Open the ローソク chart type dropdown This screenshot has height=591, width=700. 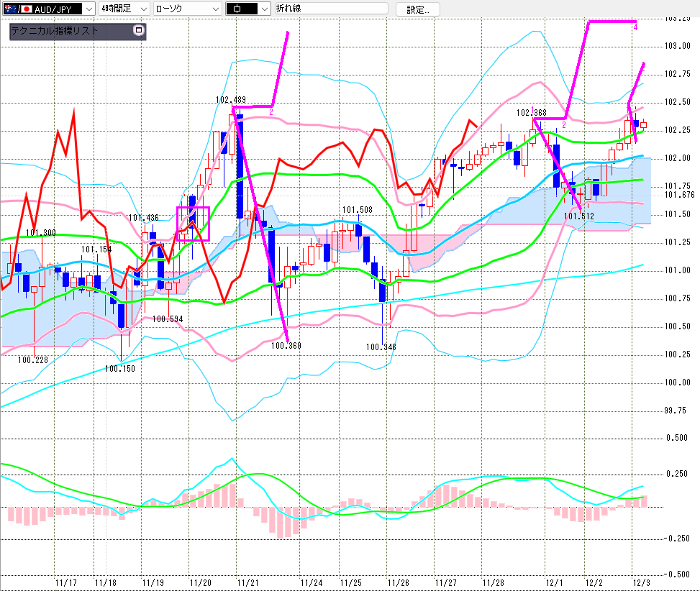[213, 9]
